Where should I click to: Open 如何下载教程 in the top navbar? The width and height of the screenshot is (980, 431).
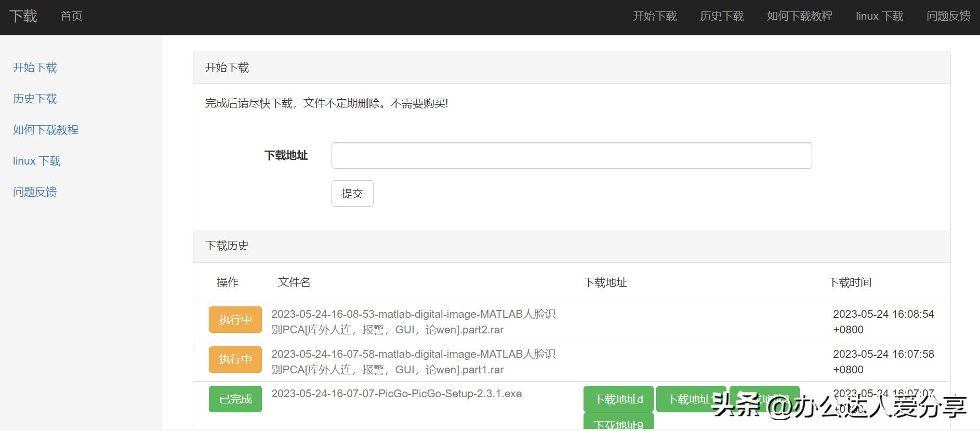800,16
